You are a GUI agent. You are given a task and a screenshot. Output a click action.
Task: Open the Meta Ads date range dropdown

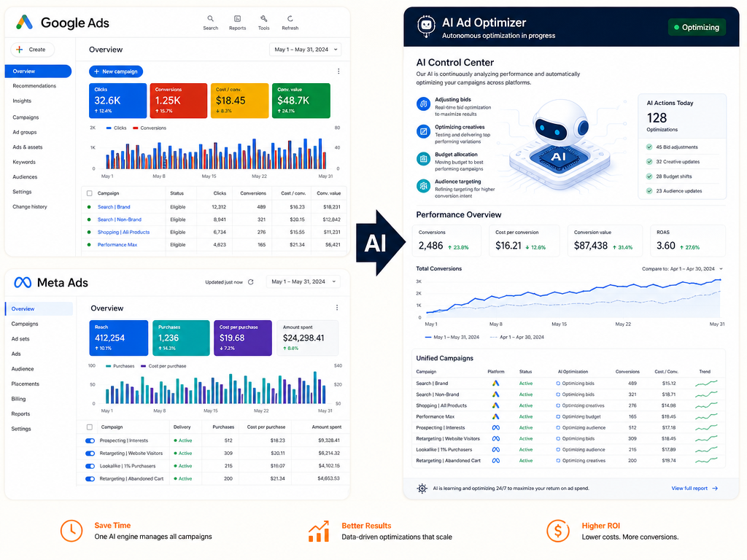[x=303, y=281]
